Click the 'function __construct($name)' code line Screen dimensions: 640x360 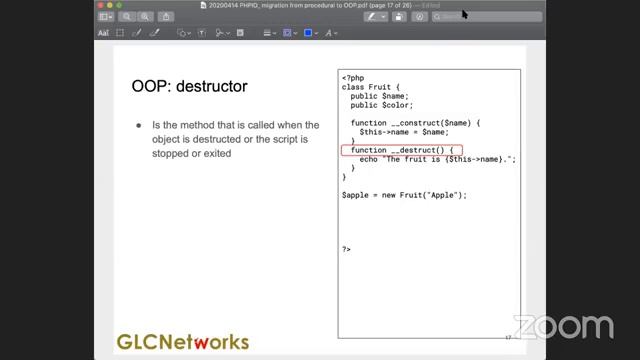(x=415, y=123)
